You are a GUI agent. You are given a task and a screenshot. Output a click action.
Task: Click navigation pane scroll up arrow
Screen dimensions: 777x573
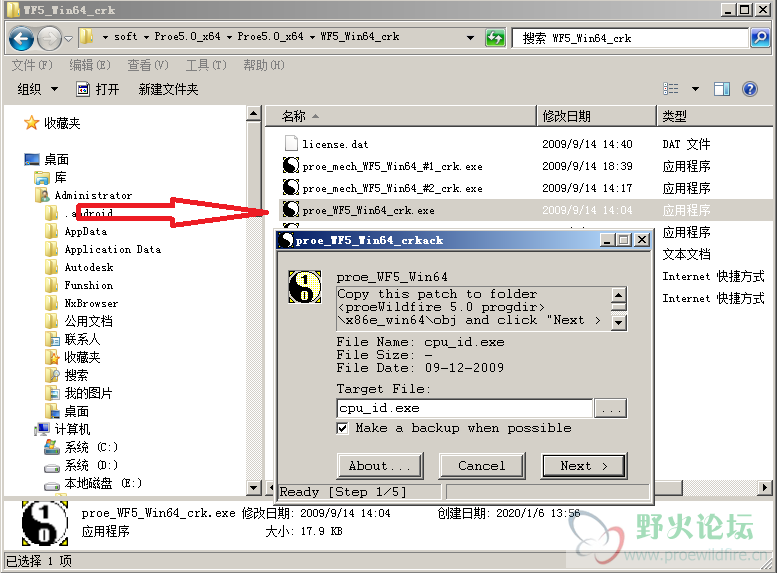click(x=254, y=114)
